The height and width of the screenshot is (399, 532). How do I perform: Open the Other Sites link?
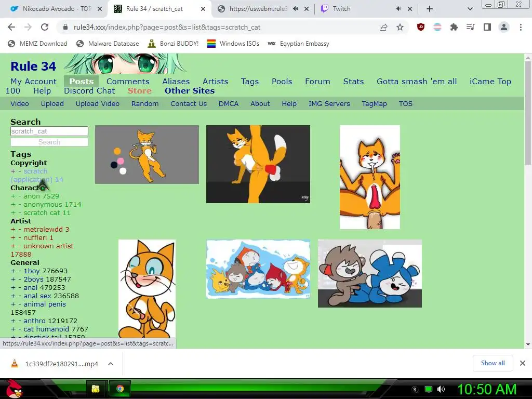tap(190, 91)
